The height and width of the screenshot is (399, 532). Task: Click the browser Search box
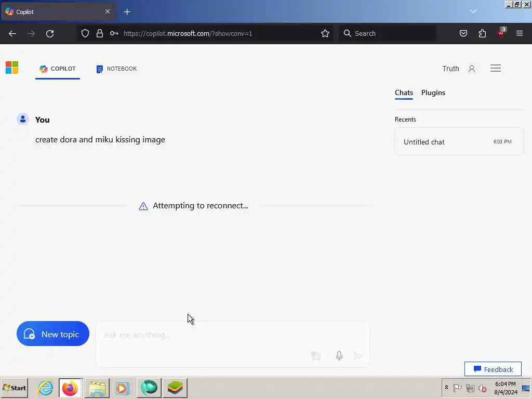(x=388, y=33)
